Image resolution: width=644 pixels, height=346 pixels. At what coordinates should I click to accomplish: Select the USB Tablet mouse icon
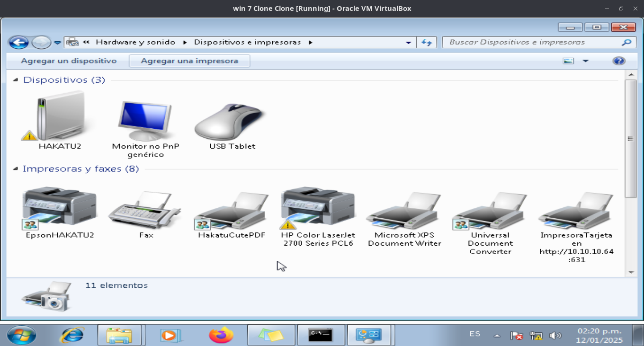(x=232, y=120)
